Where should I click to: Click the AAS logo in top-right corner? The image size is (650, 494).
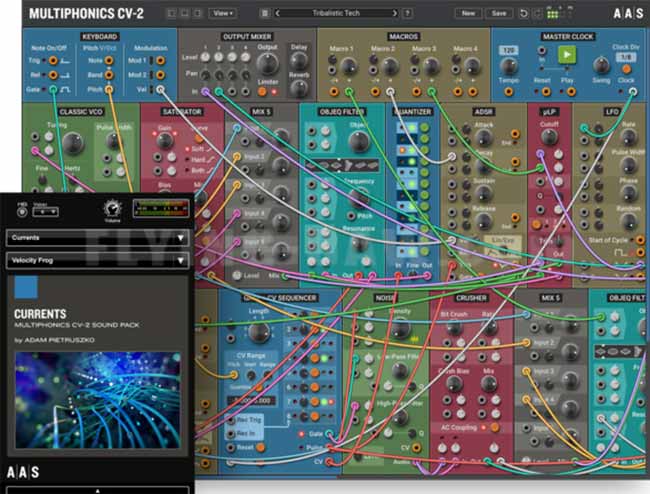click(x=628, y=14)
